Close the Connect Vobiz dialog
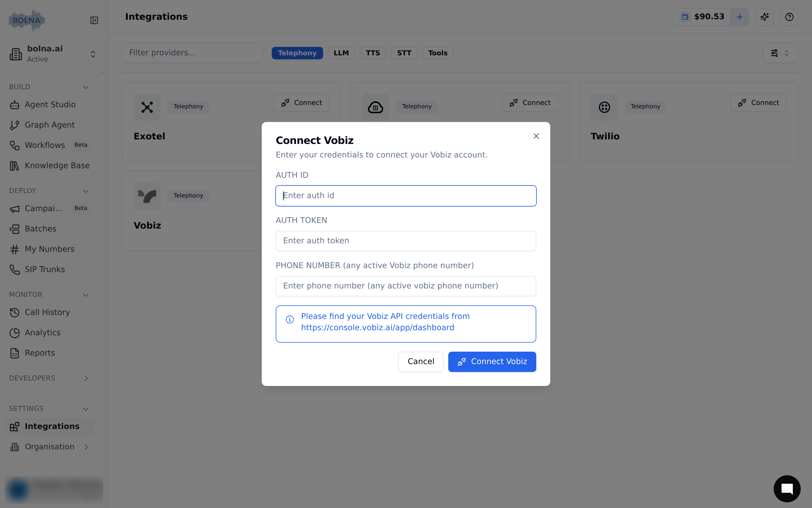Viewport: 812px width, 508px height. pyautogui.click(x=536, y=136)
